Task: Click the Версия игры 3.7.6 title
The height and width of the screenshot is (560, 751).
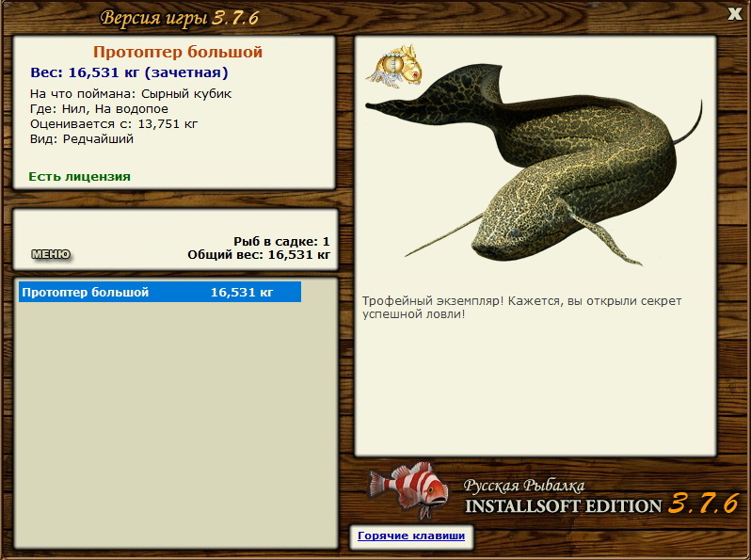Action: pyautogui.click(x=179, y=18)
